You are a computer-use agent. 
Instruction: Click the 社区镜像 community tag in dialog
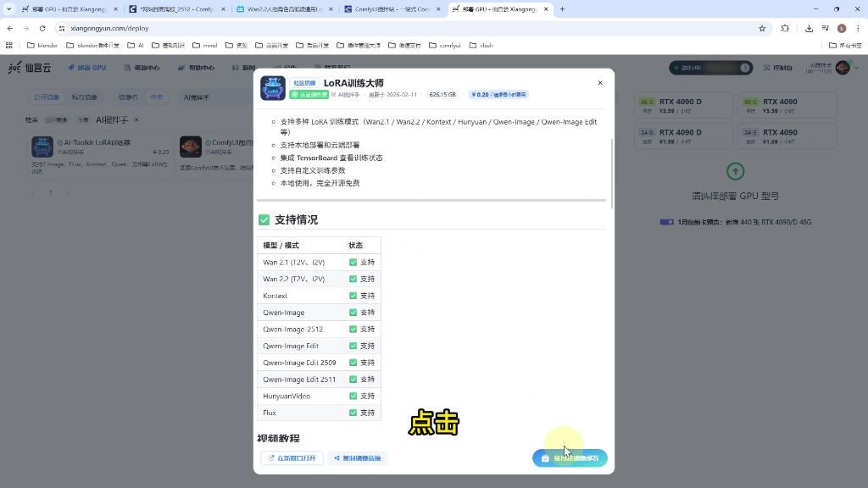pyautogui.click(x=304, y=83)
